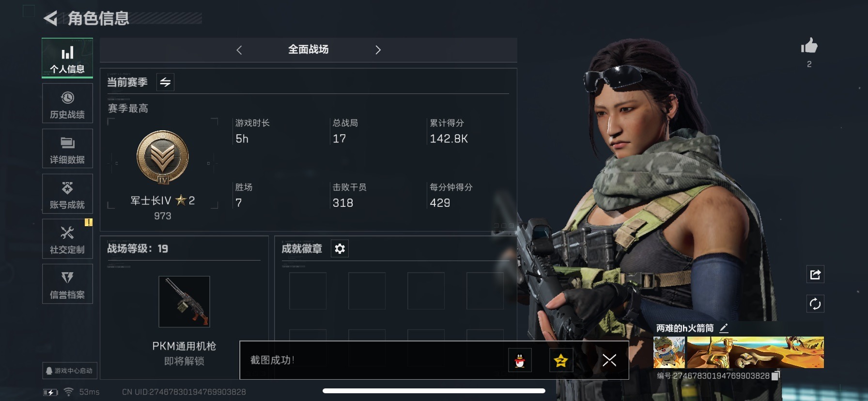
Task: Toggle the 当前赛季 season swap button
Action: pyautogui.click(x=165, y=82)
